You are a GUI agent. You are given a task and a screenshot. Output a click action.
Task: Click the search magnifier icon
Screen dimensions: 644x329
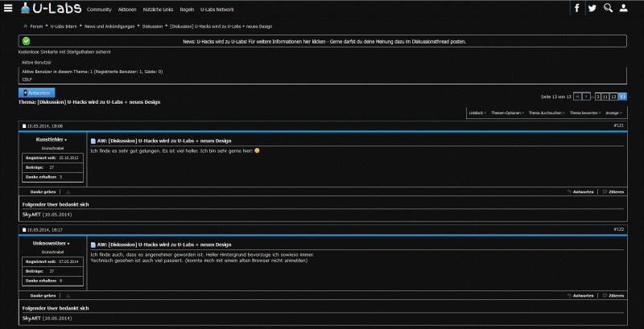(x=609, y=8)
